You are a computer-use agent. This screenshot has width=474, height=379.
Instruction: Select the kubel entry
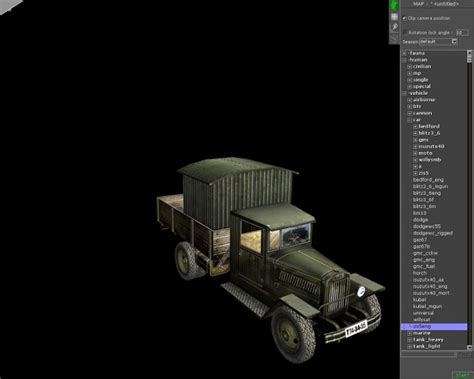click(x=420, y=300)
